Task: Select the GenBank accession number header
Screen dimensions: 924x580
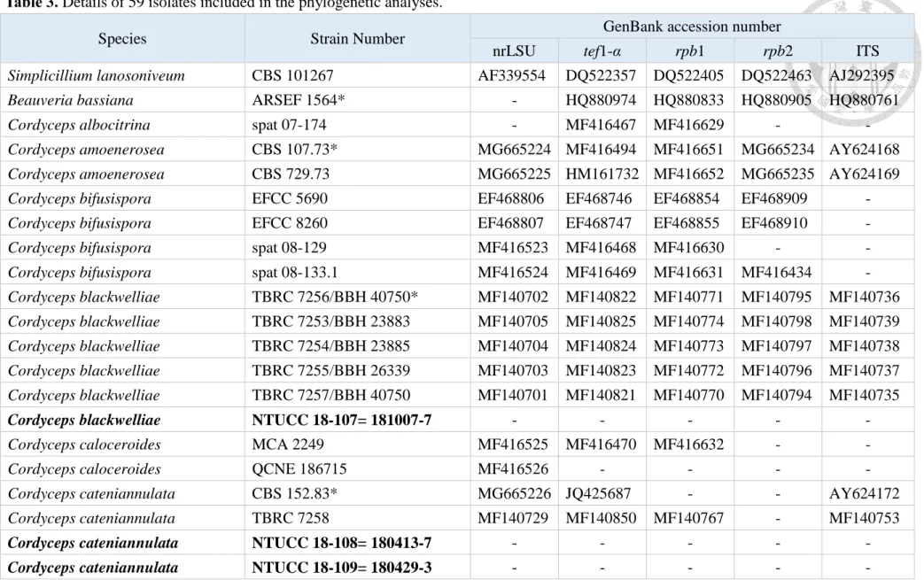Action: click(x=691, y=27)
